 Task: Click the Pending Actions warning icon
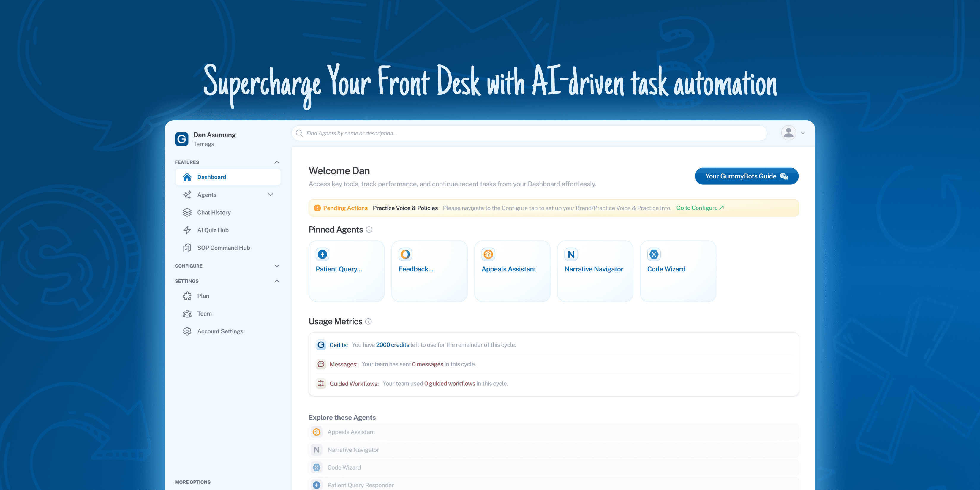[317, 208]
